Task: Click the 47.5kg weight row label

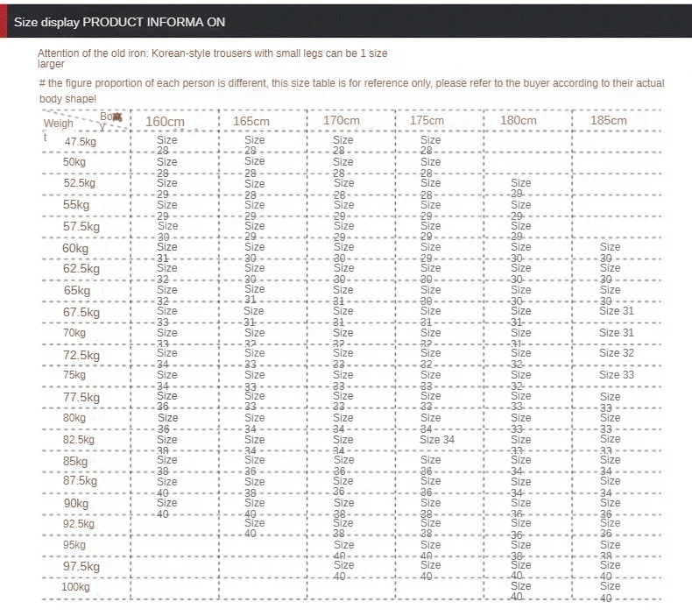Action: pos(81,142)
